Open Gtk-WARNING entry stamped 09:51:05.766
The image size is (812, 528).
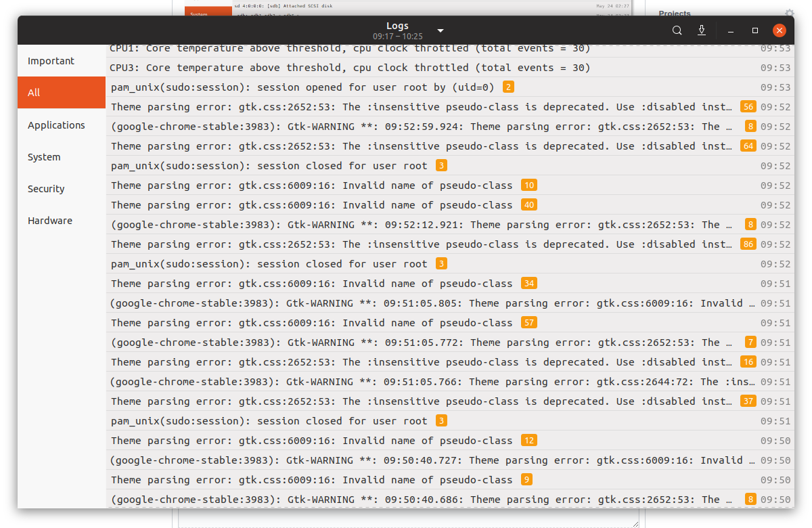pos(450,382)
